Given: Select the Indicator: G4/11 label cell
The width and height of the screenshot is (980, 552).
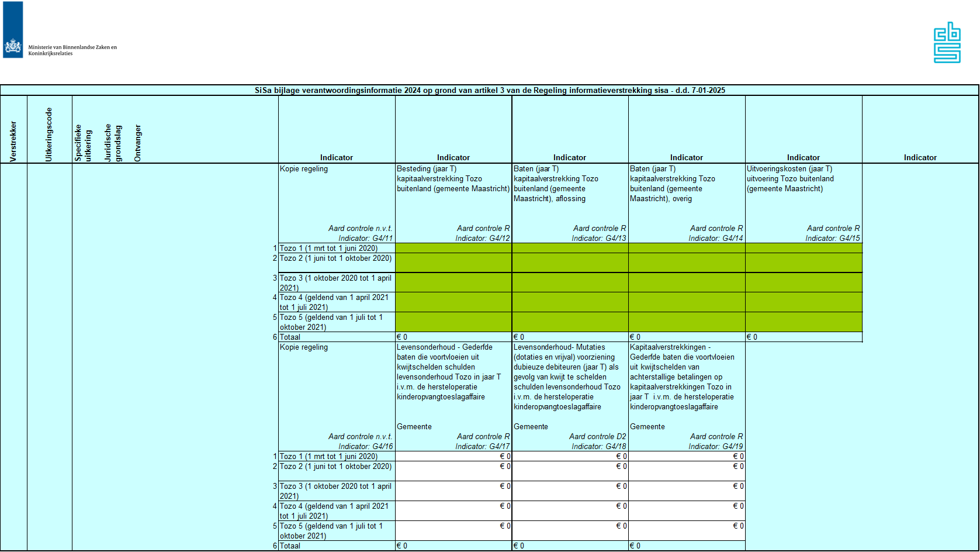Looking at the screenshot, I should tap(365, 239).
